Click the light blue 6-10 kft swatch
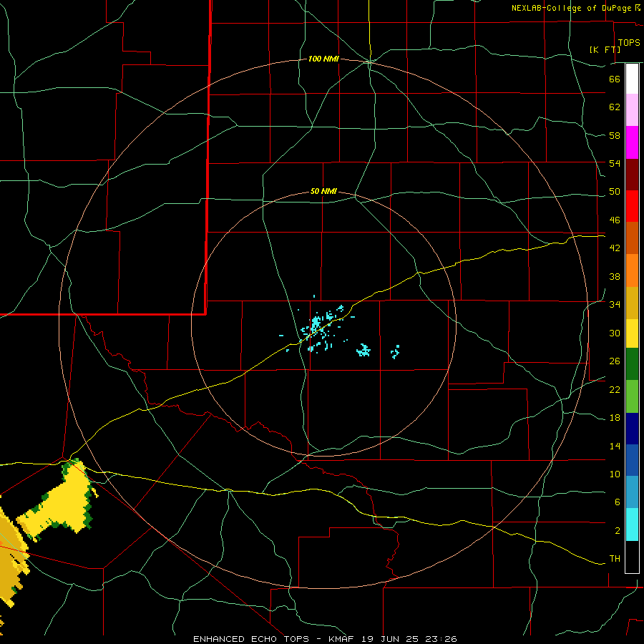 [632, 492]
